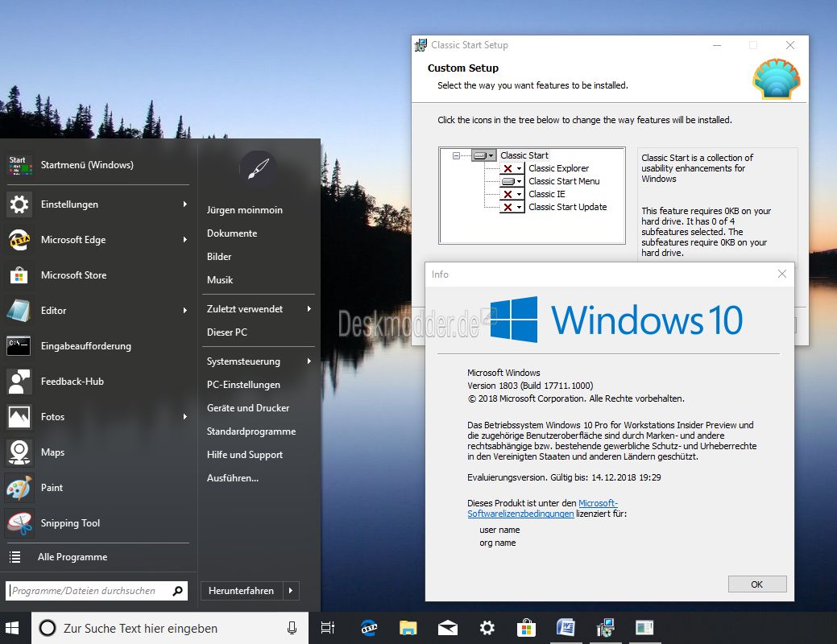Open the Microsoft Edge beta icon in the start menu
This screenshot has height=644, width=837.
tap(20, 240)
